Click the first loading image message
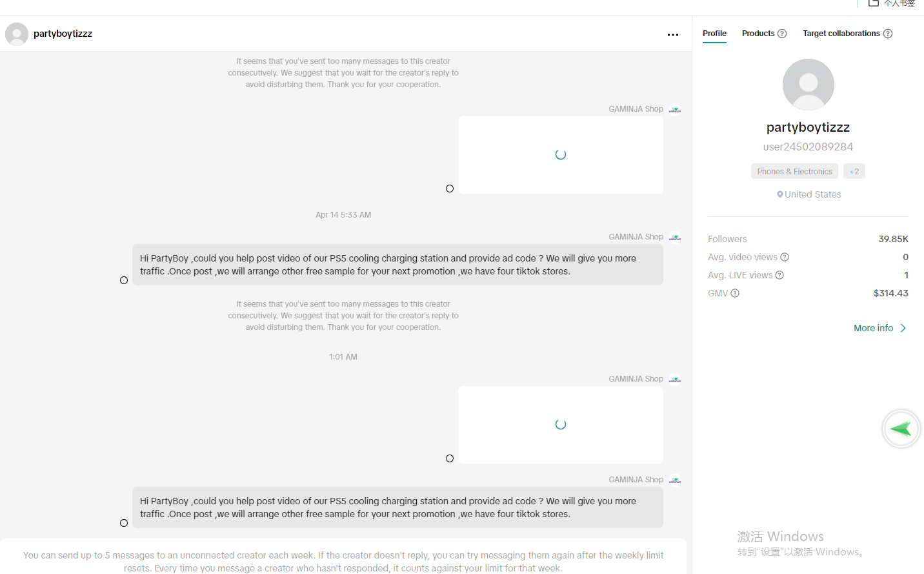 click(x=560, y=155)
